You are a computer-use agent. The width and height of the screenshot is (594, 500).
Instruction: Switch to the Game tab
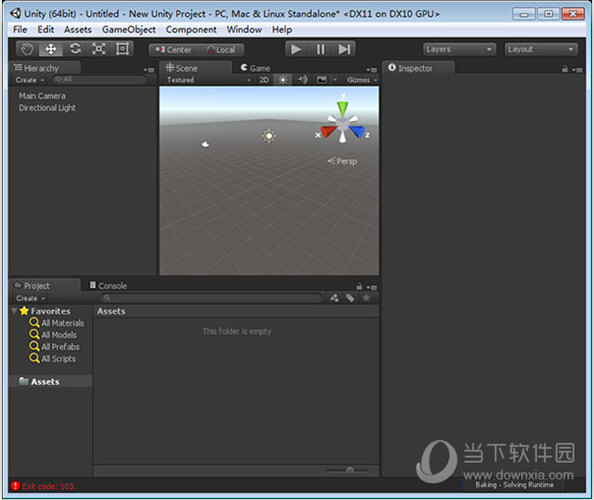point(255,68)
